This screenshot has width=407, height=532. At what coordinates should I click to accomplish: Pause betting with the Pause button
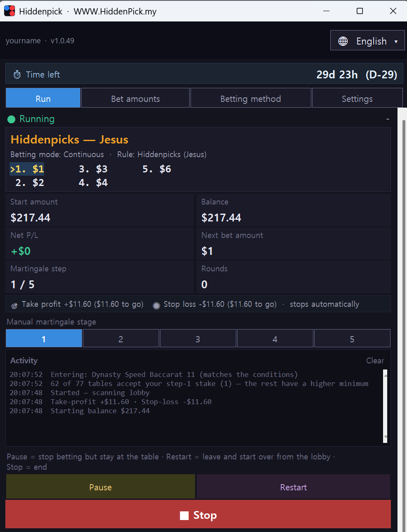click(101, 487)
